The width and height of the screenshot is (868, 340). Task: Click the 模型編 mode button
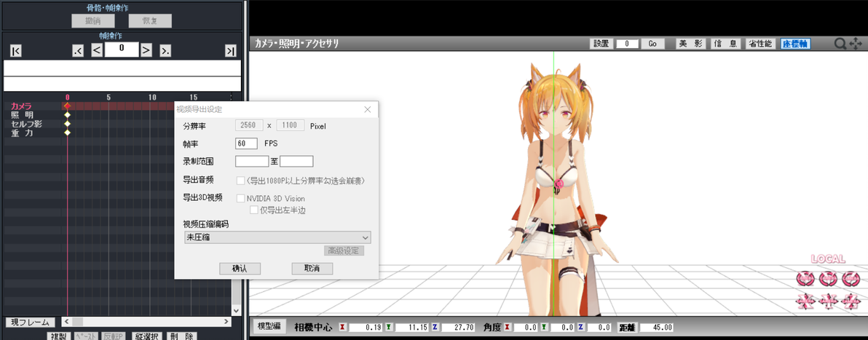click(x=269, y=327)
